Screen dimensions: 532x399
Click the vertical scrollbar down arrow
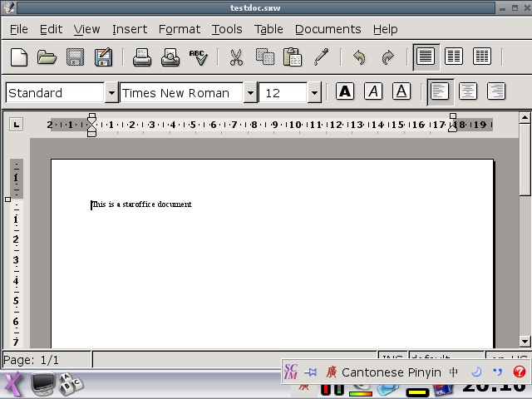coord(525,341)
